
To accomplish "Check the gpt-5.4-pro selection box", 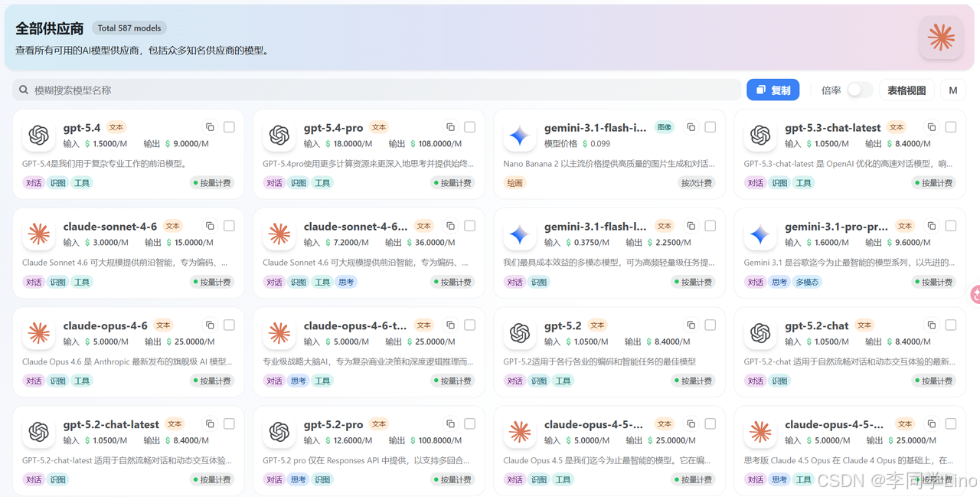I will 469,127.
